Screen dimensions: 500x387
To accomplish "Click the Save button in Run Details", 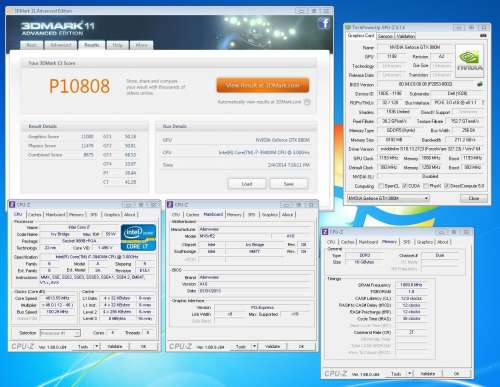I will (289, 184).
